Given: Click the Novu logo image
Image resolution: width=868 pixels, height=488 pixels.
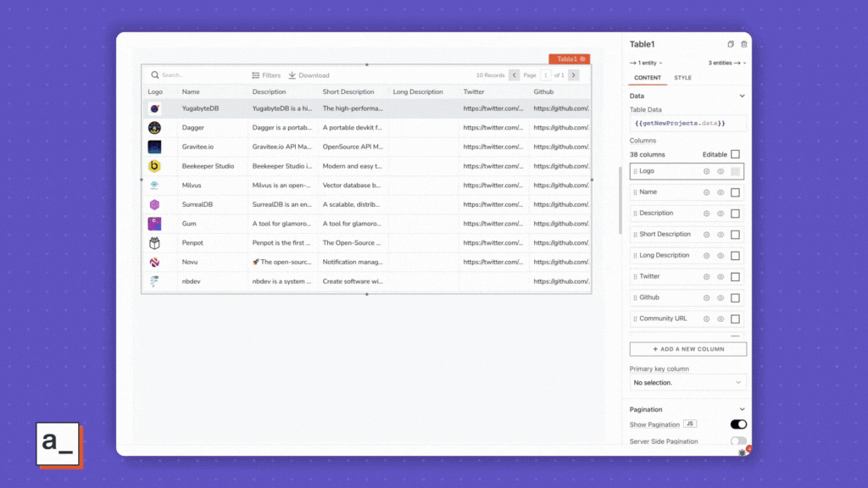Looking at the screenshot, I should (x=154, y=262).
